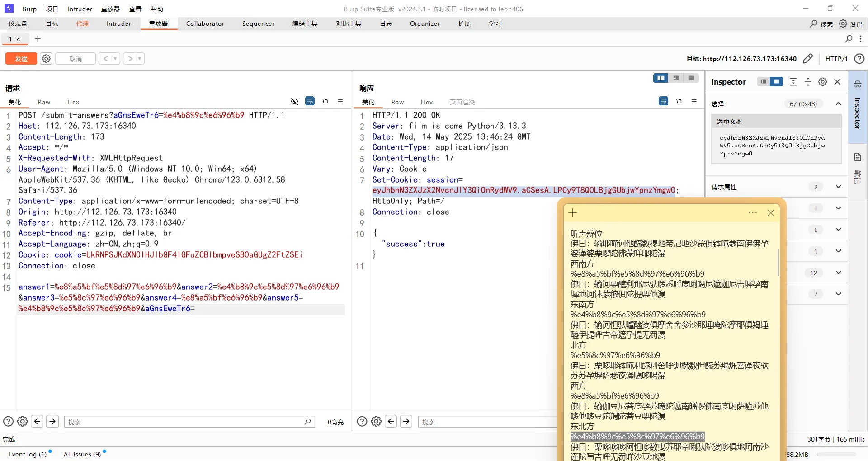This screenshot has height=461, width=868.
Task: Open the send options gear beside 发送
Action: [46, 59]
